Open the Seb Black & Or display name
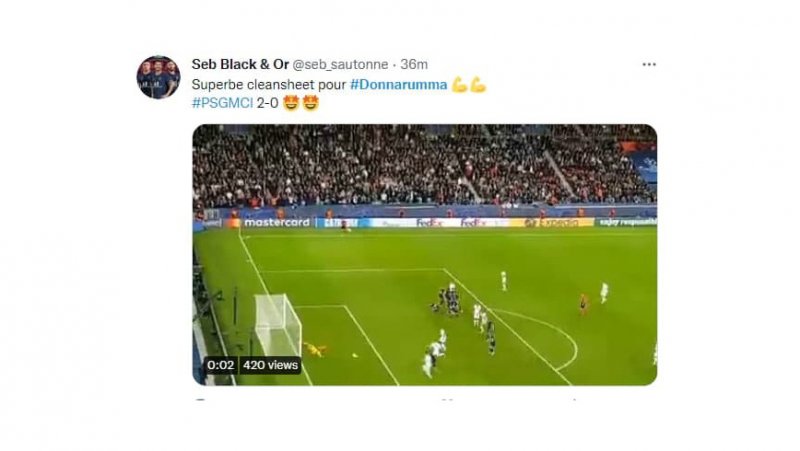800x451 pixels. pos(240,64)
